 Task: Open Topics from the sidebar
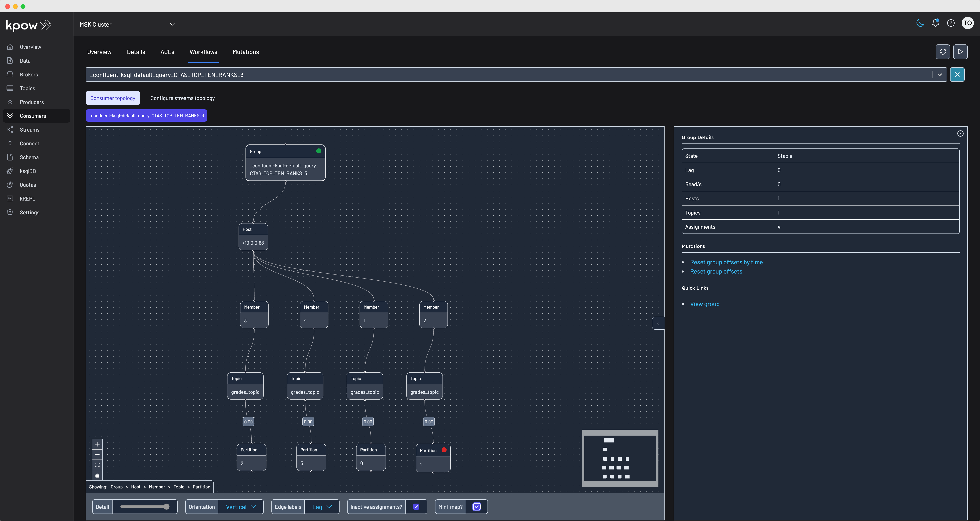point(37,88)
